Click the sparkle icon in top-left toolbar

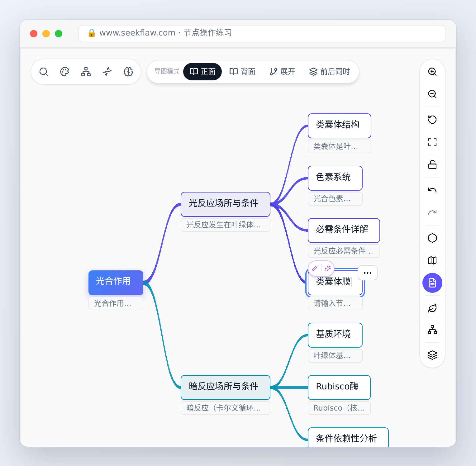tap(107, 72)
